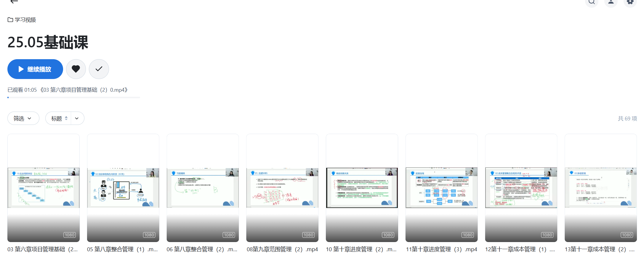Expand the sort options chevron beside 标题
This screenshot has height=266, width=644.
pos(77,118)
